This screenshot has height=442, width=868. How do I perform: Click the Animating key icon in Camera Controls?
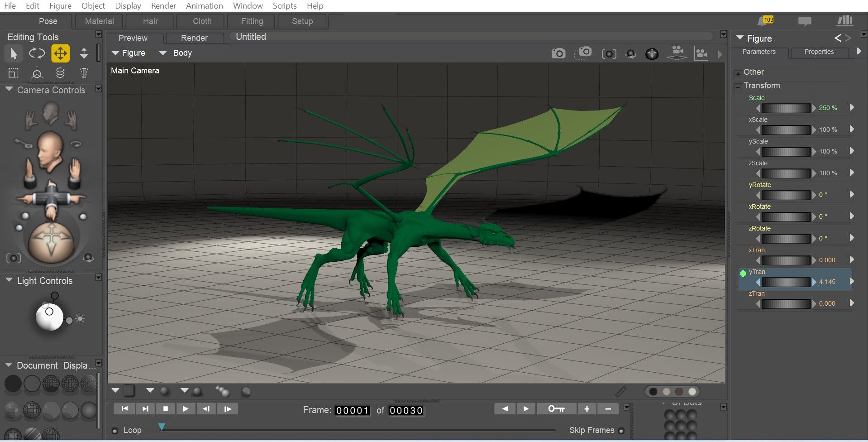point(23,144)
